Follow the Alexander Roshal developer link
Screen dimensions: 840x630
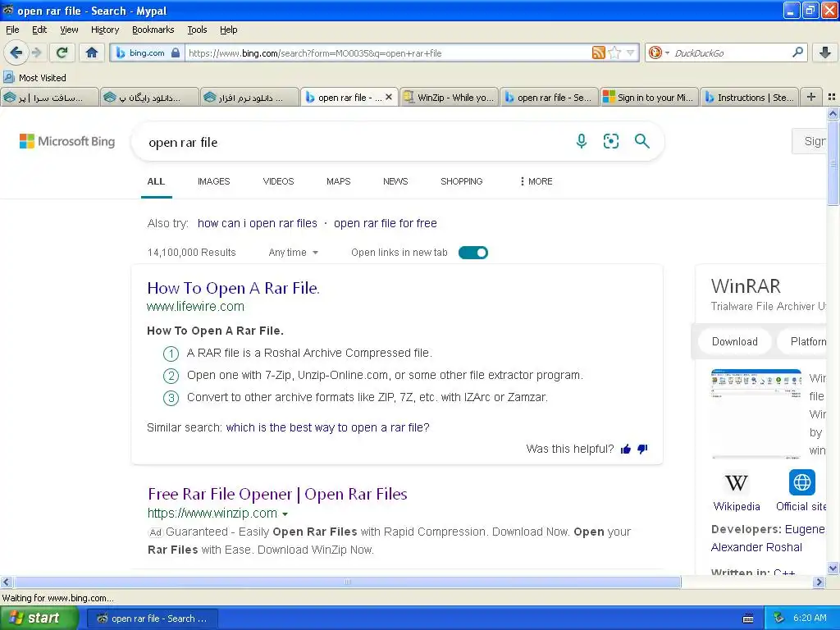(756, 547)
